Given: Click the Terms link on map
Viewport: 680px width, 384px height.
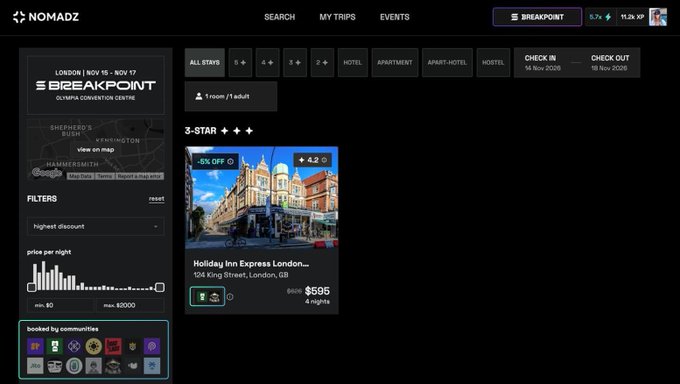Looking at the screenshot, I should click(x=105, y=176).
